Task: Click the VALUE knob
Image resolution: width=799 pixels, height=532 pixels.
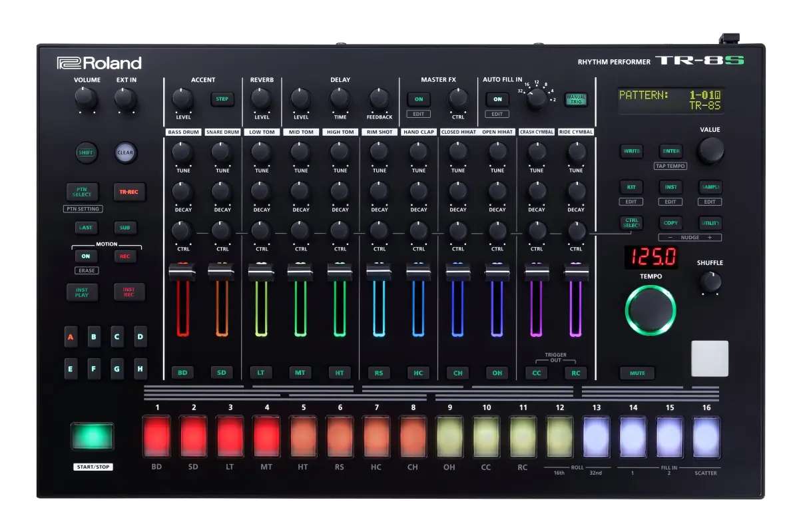Action: tap(710, 150)
